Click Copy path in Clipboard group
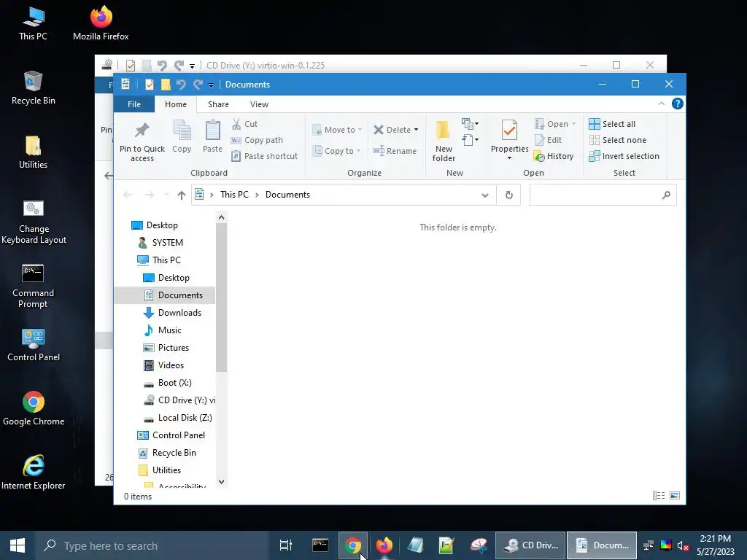 [258, 140]
